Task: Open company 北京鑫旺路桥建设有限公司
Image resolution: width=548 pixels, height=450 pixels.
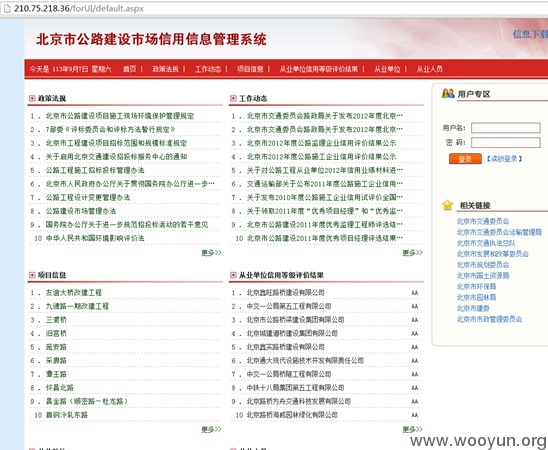Action: 286,293
